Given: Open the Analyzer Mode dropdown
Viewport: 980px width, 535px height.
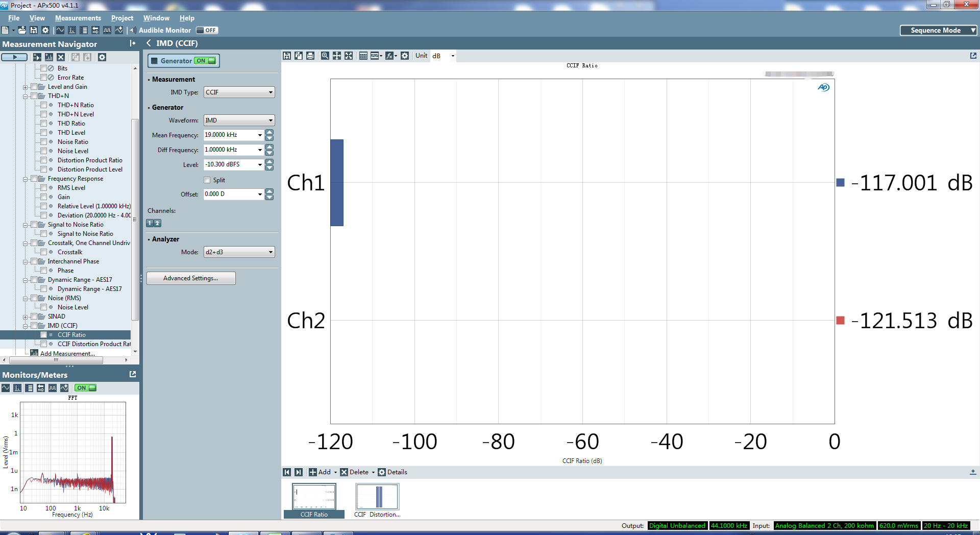Looking at the screenshot, I should (x=239, y=252).
